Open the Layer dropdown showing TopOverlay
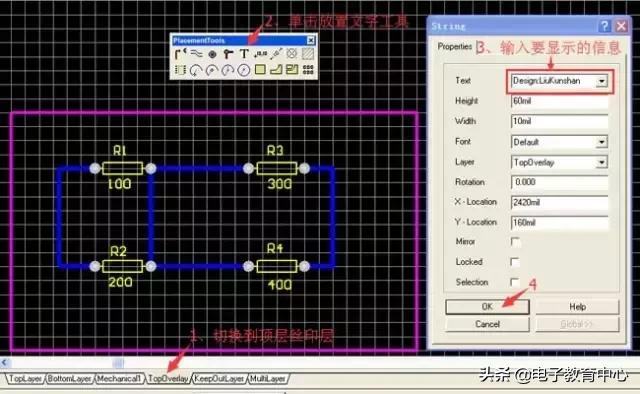The image size is (640, 394). [x=601, y=162]
